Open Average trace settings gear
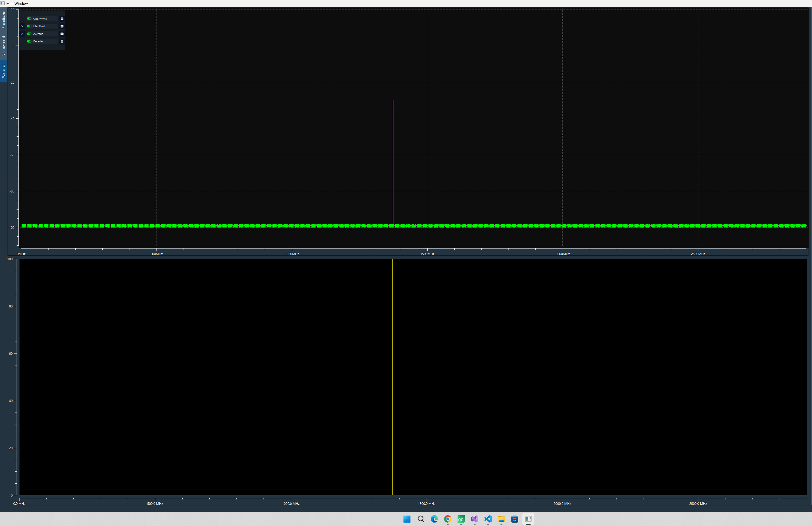This screenshot has width=812, height=526. pos(62,34)
